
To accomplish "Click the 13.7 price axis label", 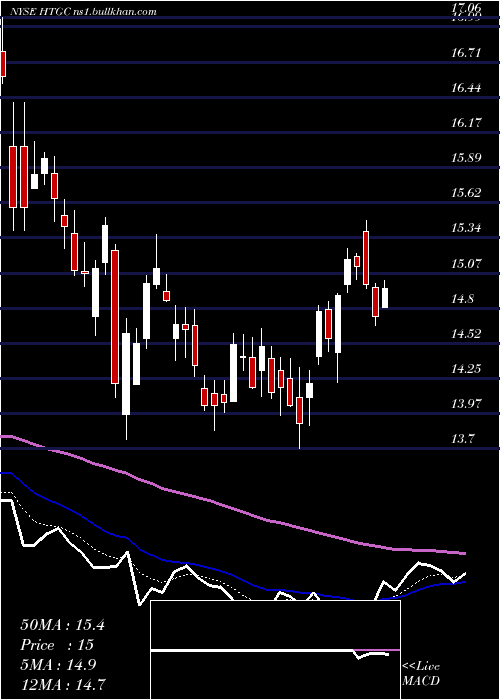I will click(x=462, y=439).
